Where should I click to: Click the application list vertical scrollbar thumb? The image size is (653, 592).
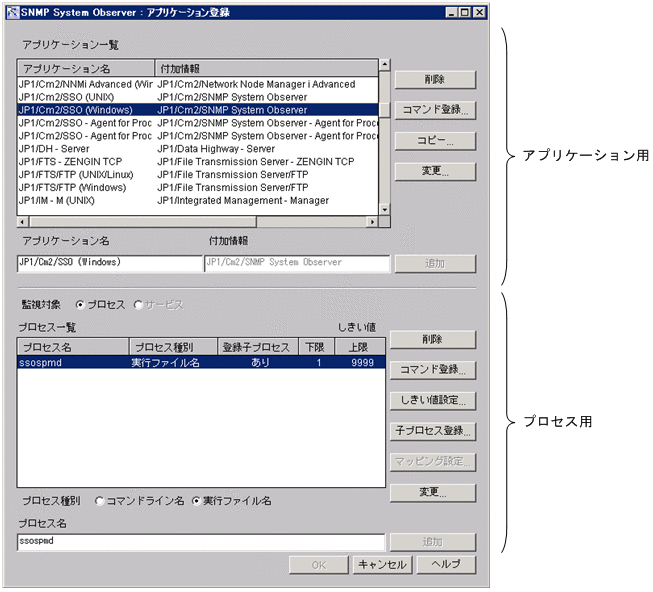(385, 110)
